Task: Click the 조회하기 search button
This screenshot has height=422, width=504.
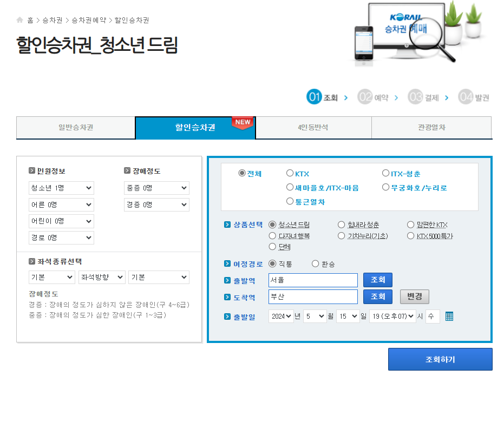Action: 440,359
